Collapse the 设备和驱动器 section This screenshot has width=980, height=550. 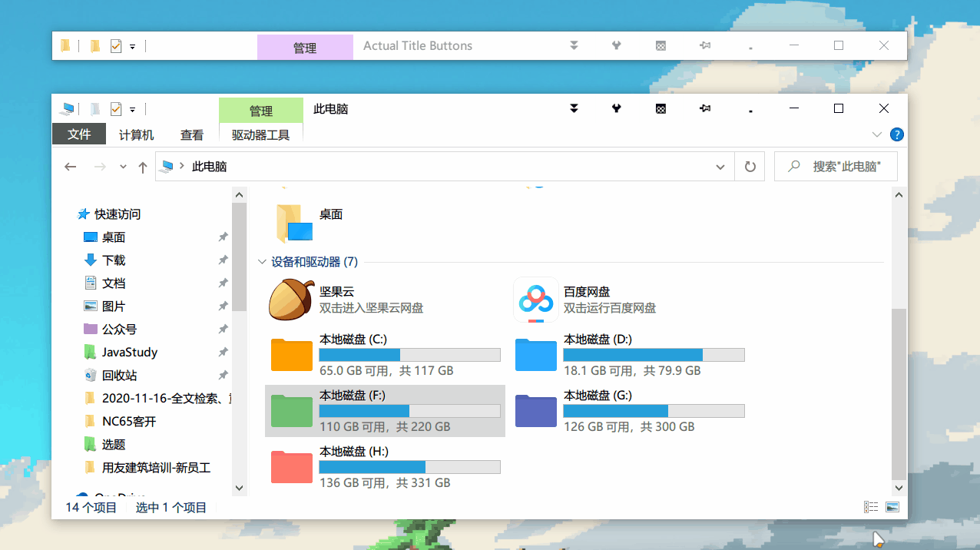click(x=262, y=261)
